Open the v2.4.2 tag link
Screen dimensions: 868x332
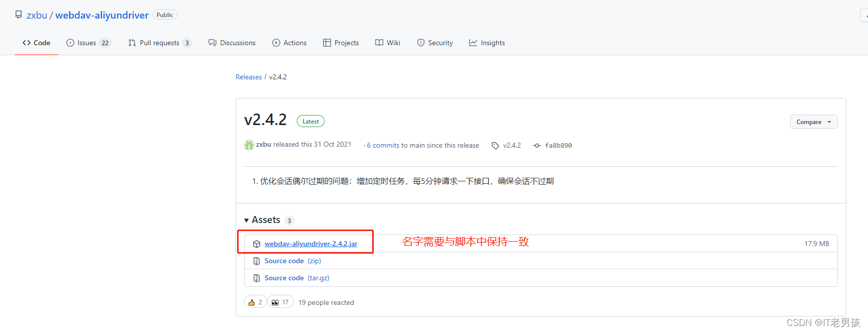pyautogui.click(x=512, y=145)
